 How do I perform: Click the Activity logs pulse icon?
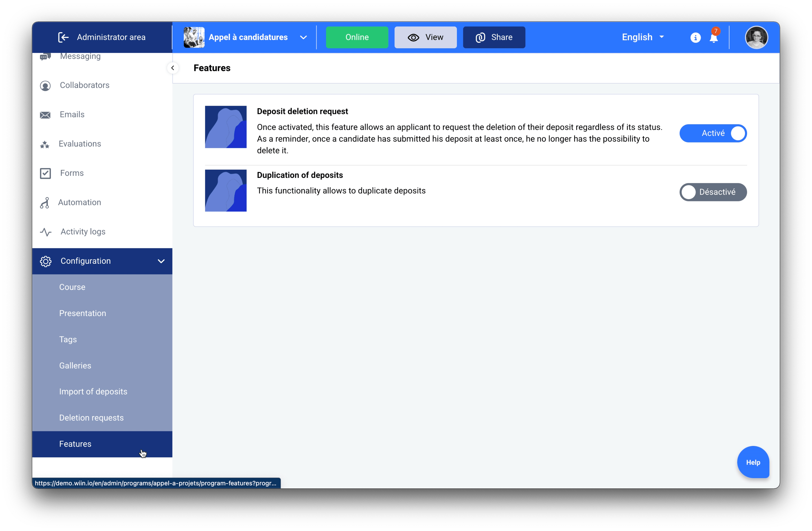tap(46, 232)
